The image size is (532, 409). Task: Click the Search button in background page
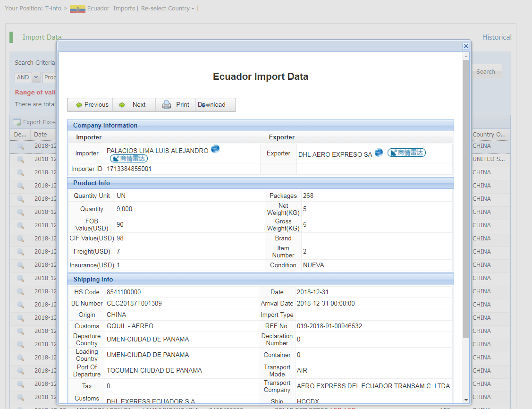click(x=486, y=72)
